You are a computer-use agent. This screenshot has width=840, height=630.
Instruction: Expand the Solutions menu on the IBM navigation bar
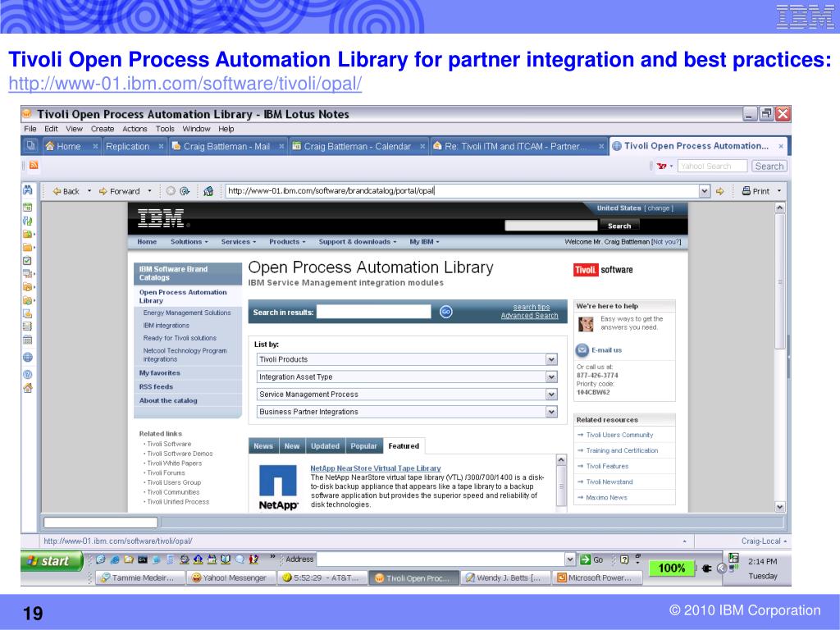[x=189, y=242]
